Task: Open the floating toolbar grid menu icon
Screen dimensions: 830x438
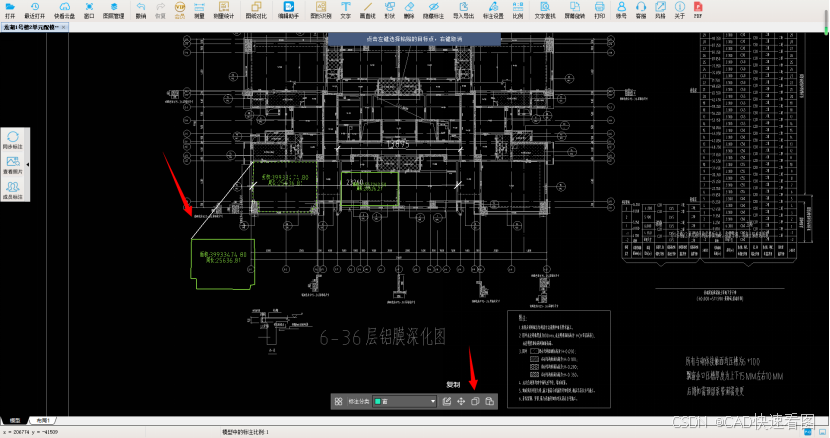Action: [339, 401]
